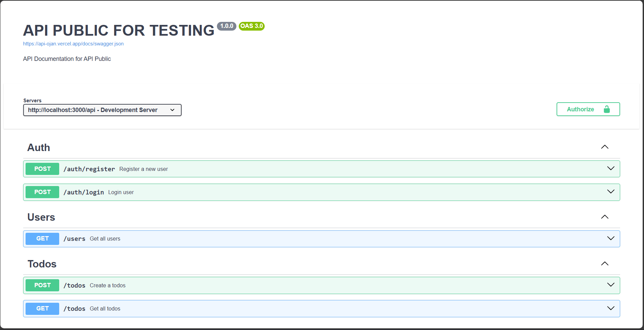The image size is (644, 330).
Task: Expand the /auth/register endpoint arrow
Action: point(611,169)
